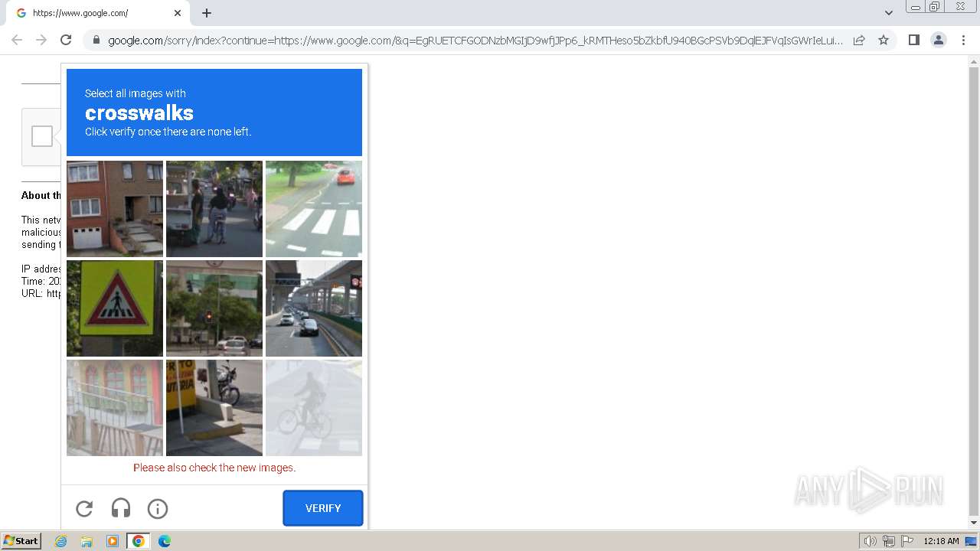This screenshot has width=980, height=551.
Task: Launch Internet Explorer from taskbar
Action: 61,541
